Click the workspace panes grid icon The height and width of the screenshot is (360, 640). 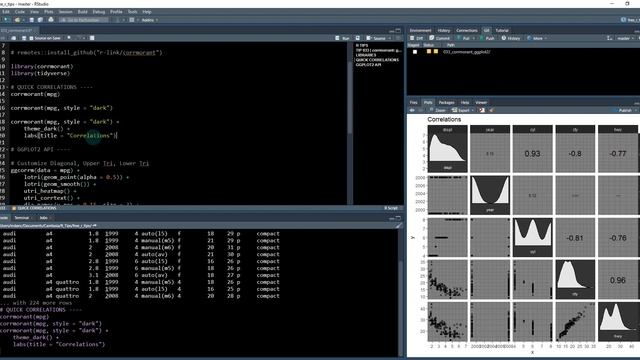point(132,20)
